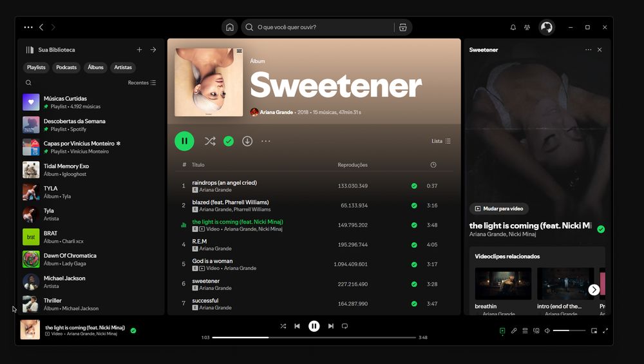Show next related videoclips with the arrow
644x364 pixels.
click(594, 290)
